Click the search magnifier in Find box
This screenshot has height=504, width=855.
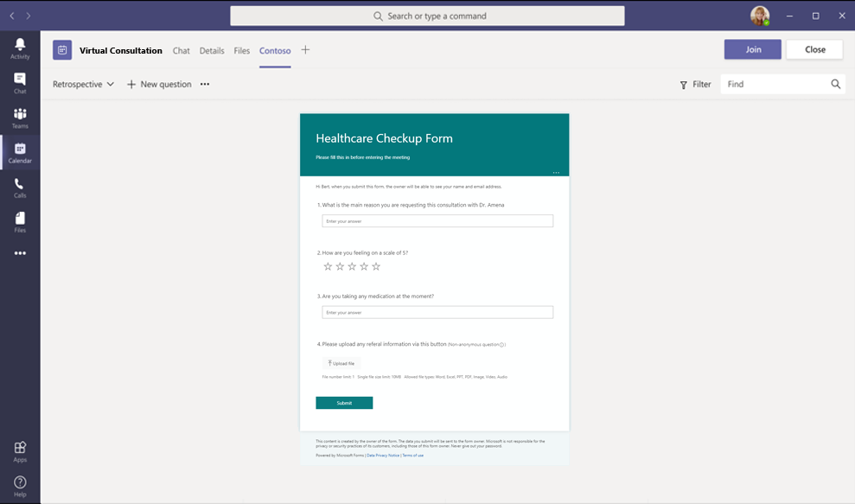pos(835,84)
